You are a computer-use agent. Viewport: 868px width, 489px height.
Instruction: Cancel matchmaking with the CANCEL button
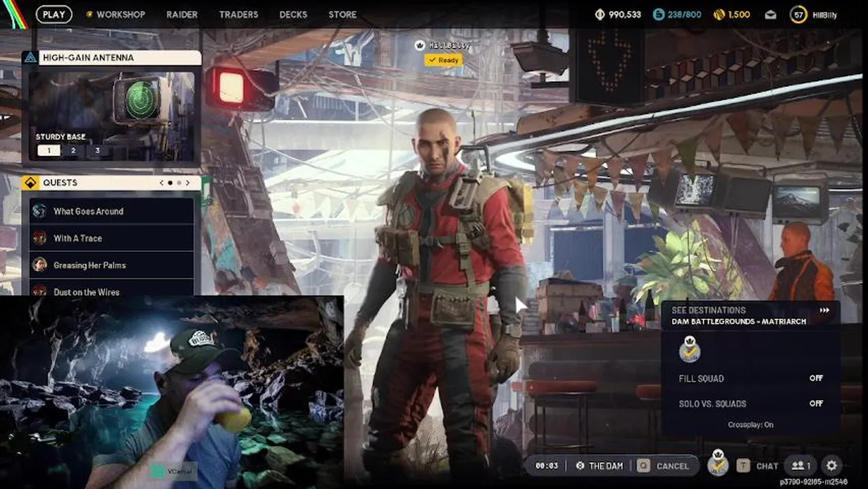(x=672, y=466)
